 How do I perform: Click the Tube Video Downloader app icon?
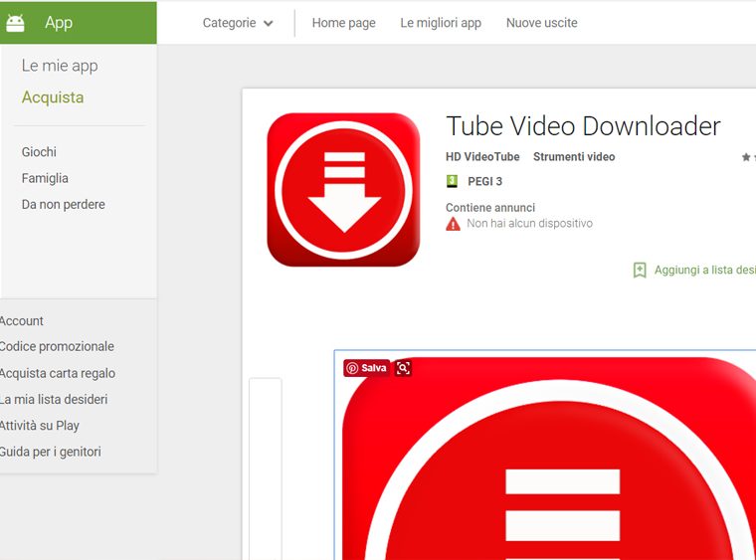click(343, 189)
